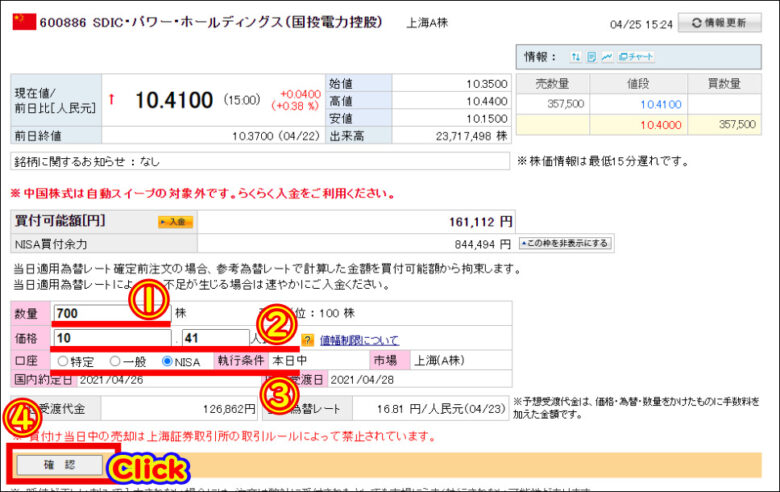Click the 情報更新 refresh button
The height and width of the screenshot is (492, 780).
coord(719,23)
